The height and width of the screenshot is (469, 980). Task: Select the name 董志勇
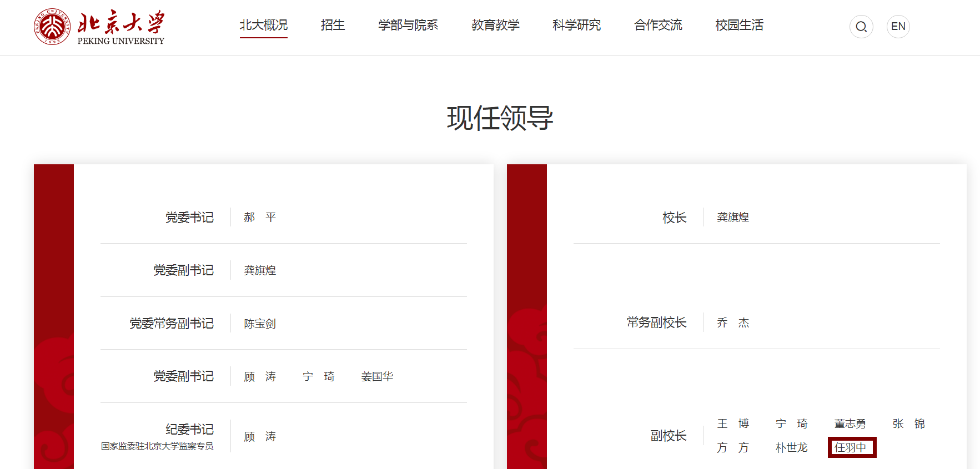coord(850,423)
